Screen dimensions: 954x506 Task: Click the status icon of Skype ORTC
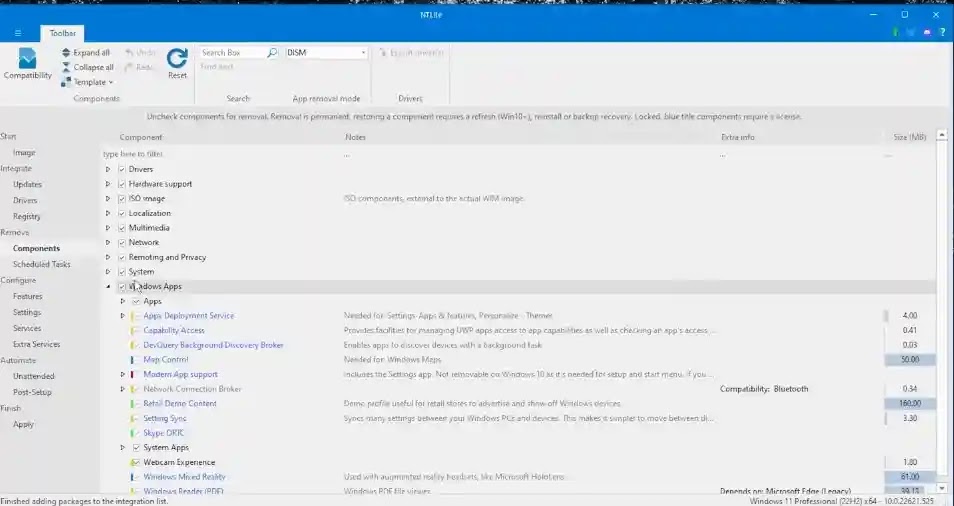133,433
